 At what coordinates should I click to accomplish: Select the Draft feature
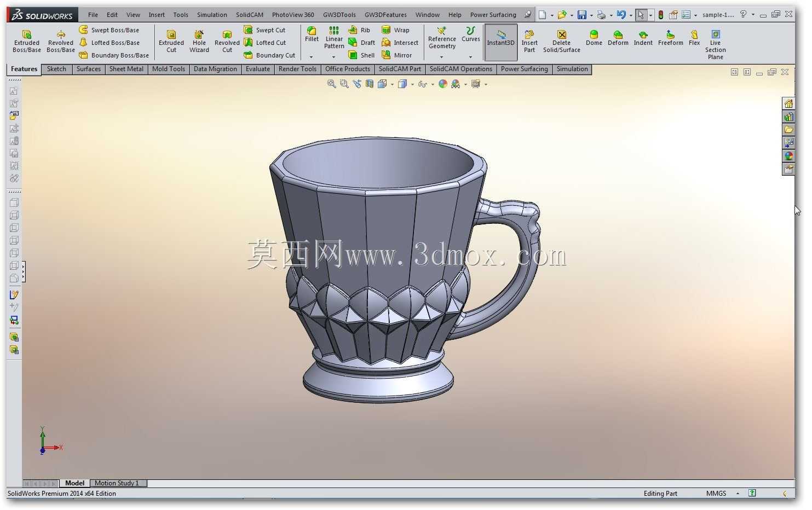click(x=361, y=43)
